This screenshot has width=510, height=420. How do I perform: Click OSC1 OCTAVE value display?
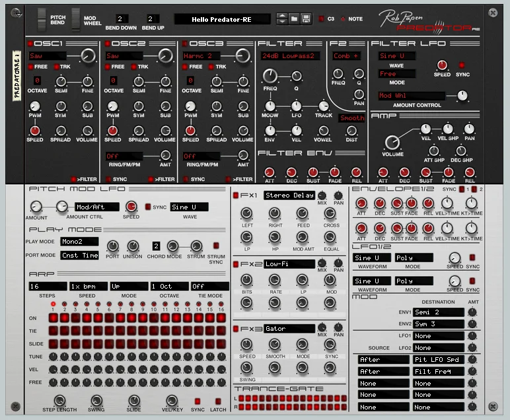(38, 81)
